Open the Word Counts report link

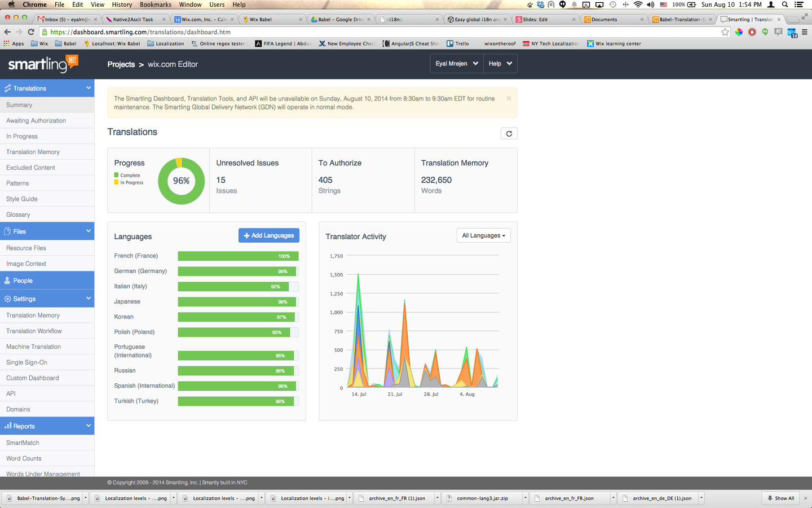coord(47,458)
